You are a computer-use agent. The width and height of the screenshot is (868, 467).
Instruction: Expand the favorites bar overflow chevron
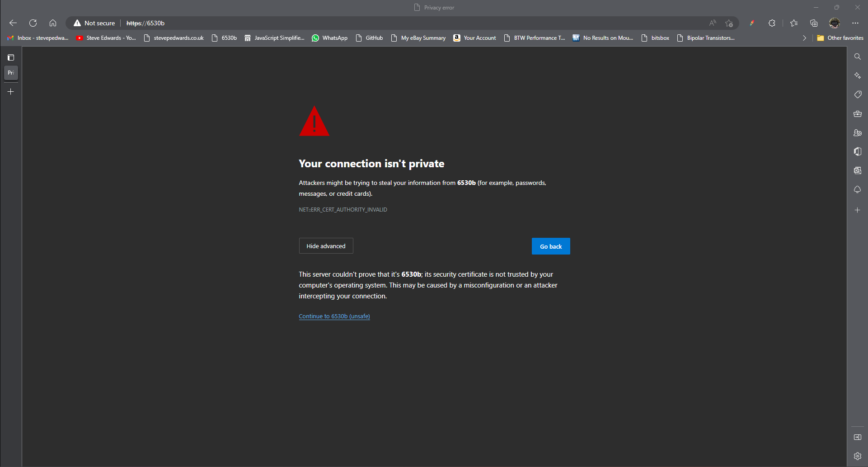(x=804, y=38)
